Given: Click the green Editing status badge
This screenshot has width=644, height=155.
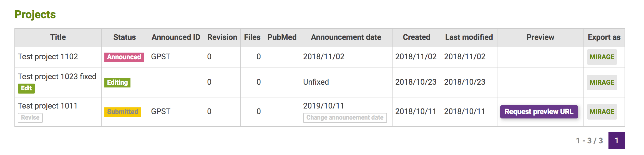Looking at the screenshot, I should [117, 82].
